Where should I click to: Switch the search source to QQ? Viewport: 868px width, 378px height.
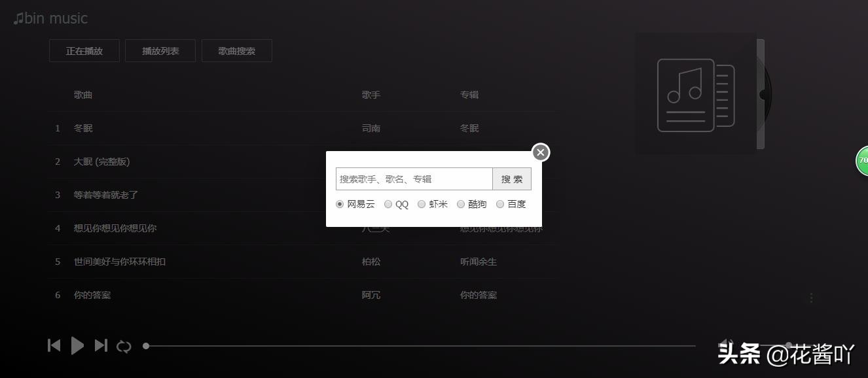pos(389,203)
